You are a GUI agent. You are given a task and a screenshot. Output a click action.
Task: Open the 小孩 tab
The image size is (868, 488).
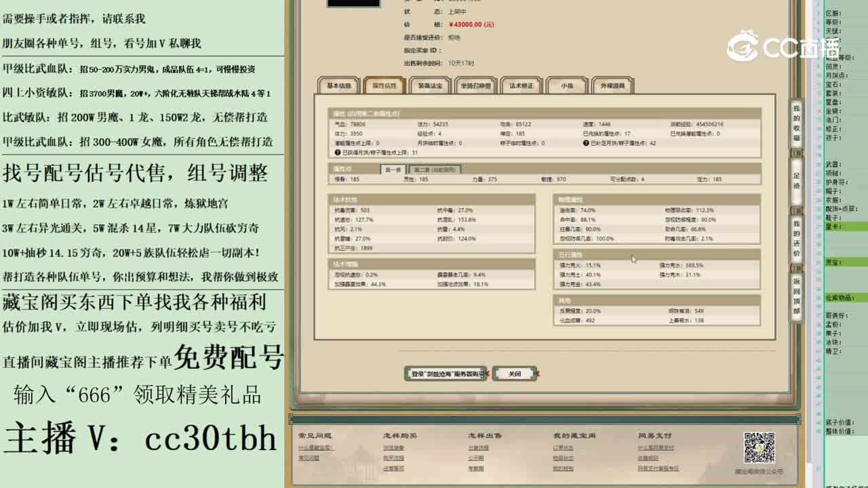(567, 86)
